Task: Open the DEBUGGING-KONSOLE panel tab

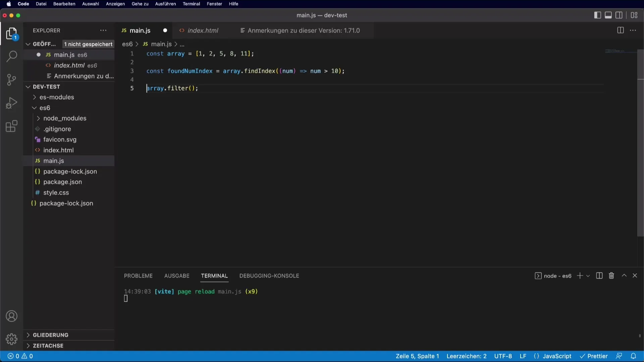Action: 269,276
